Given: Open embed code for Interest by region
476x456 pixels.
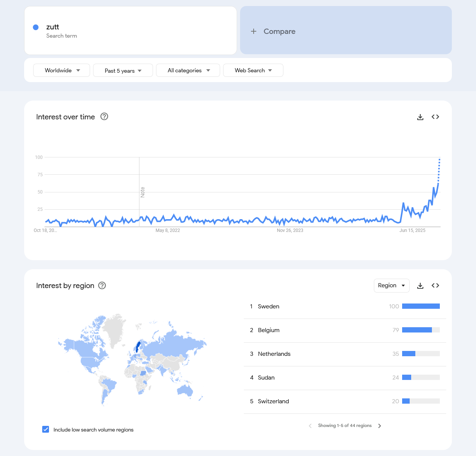Looking at the screenshot, I should coord(435,285).
